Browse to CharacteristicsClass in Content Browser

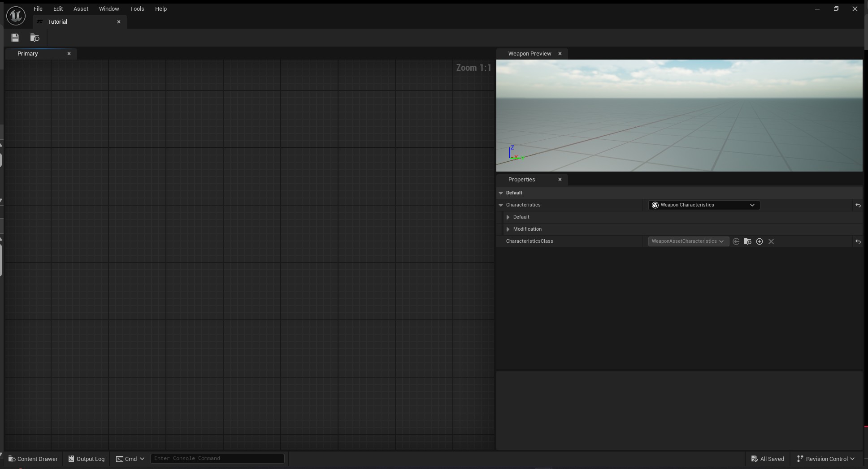tap(747, 241)
